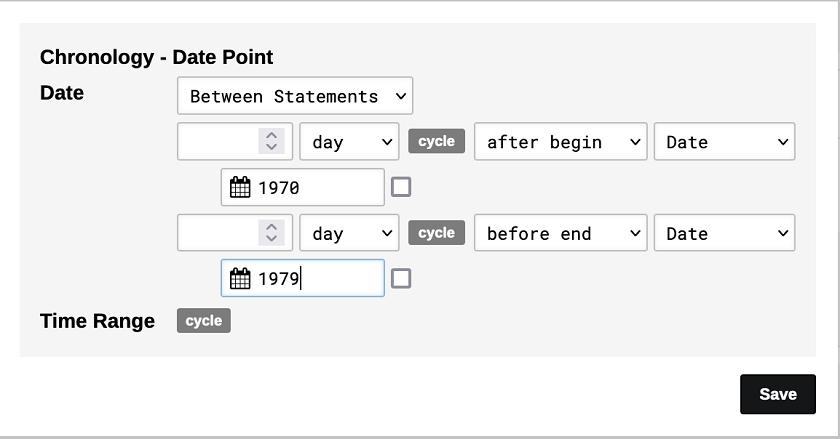Tick the checkbox next to the 1979 field
The image size is (840, 439).
(401, 279)
